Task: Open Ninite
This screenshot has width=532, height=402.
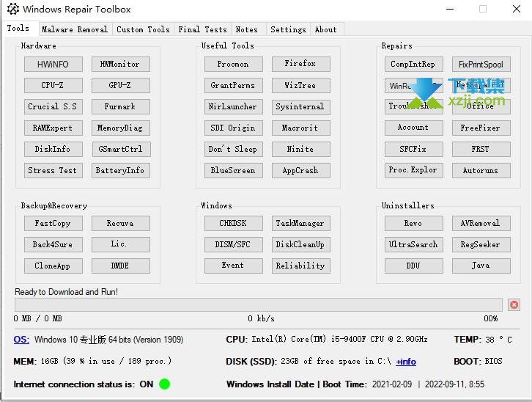Action: point(300,149)
